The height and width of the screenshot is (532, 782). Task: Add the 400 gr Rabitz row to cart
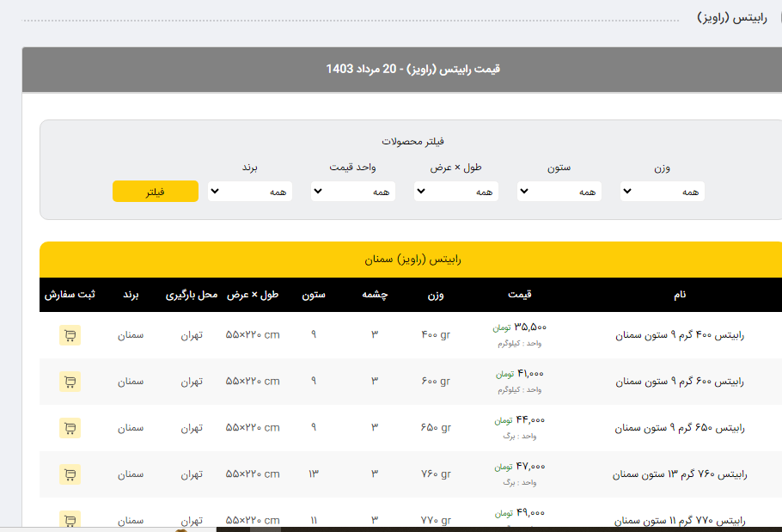(70, 335)
